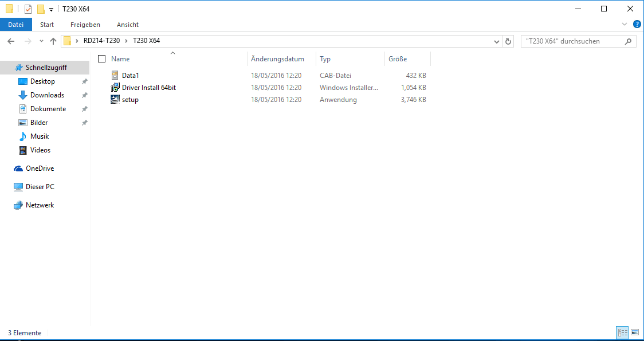The image size is (644, 341).
Task: Open the Data1 CAB file icon
Action: click(x=115, y=76)
